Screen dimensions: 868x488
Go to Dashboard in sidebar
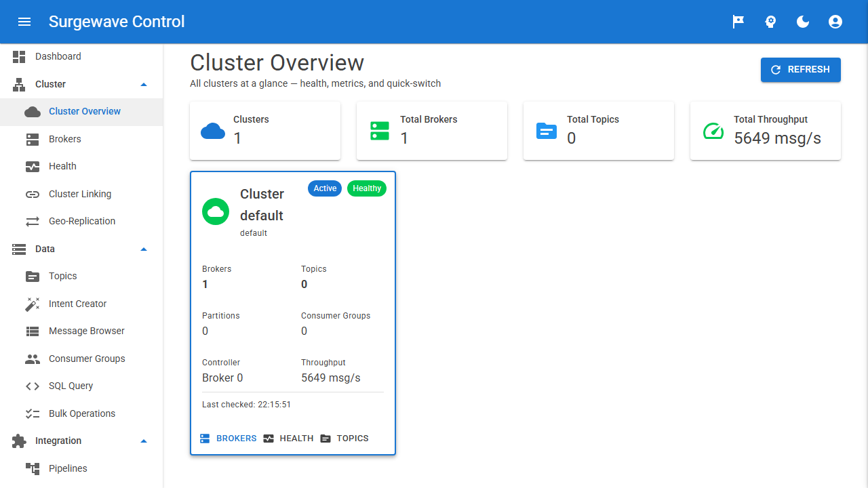coord(81,57)
